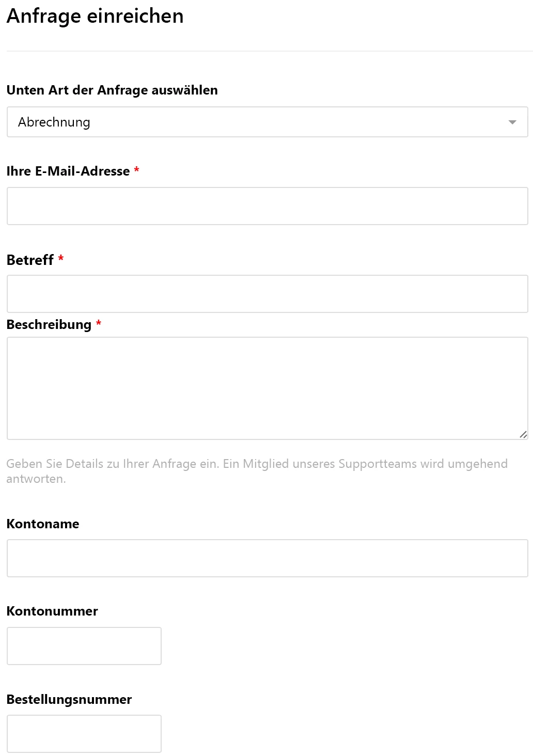Click into the Betreff text field
This screenshot has width=533, height=756.
click(267, 294)
